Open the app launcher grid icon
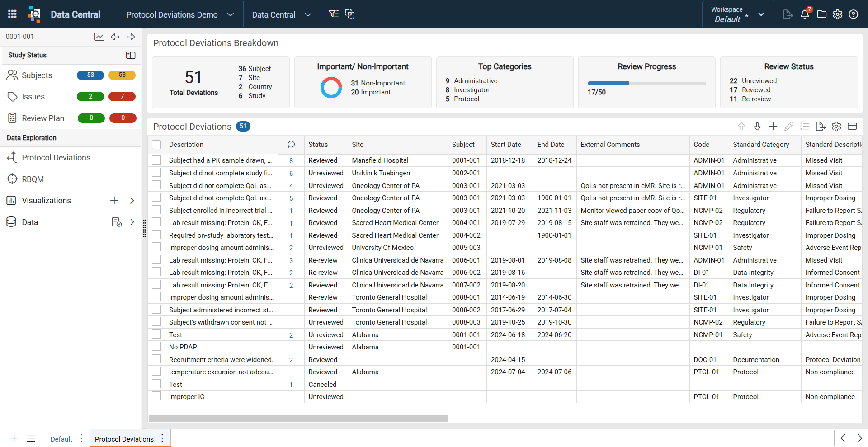This screenshot has height=447, width=868. tap(13, 14)
